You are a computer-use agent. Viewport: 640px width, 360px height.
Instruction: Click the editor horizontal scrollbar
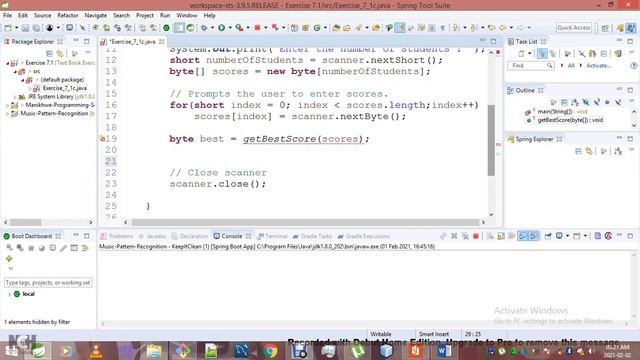coord(305,222)
